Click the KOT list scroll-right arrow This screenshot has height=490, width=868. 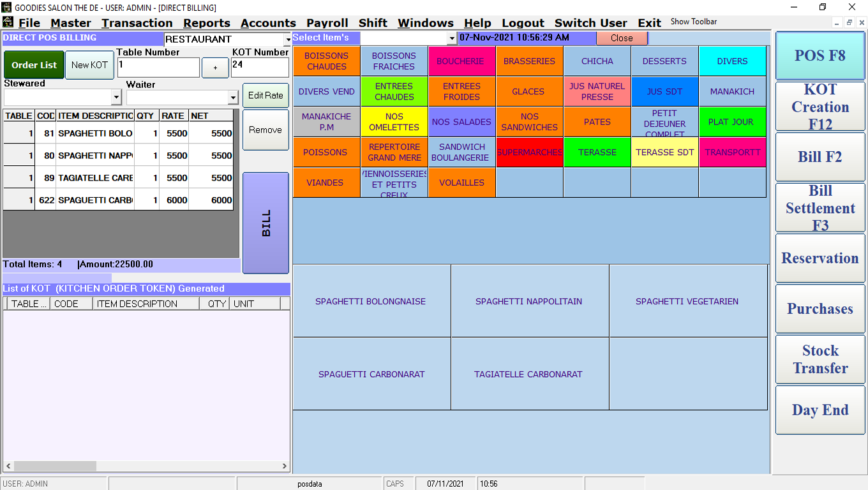pos(285,466)
